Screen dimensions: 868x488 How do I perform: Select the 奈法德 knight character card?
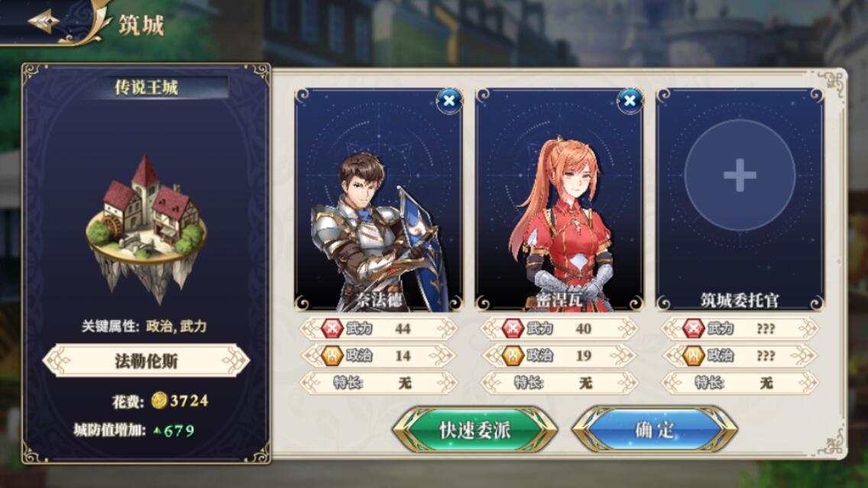(379, 200)
